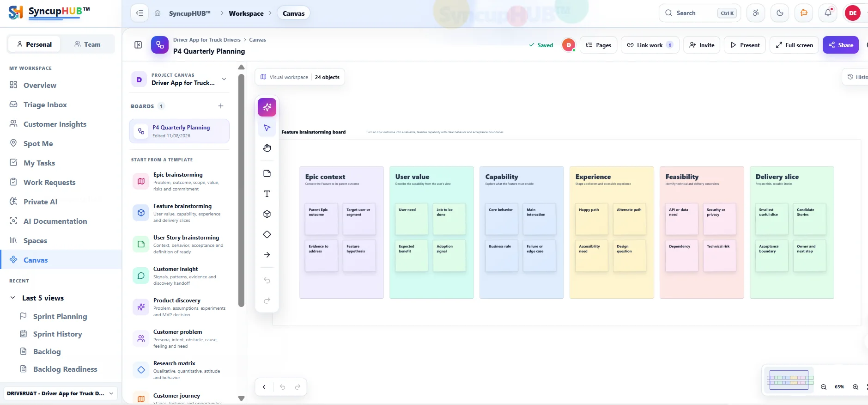This screenshot has width=868, height=405.
Task: Switch to Personal workspace tab
Action: click(x=34, y=44)
